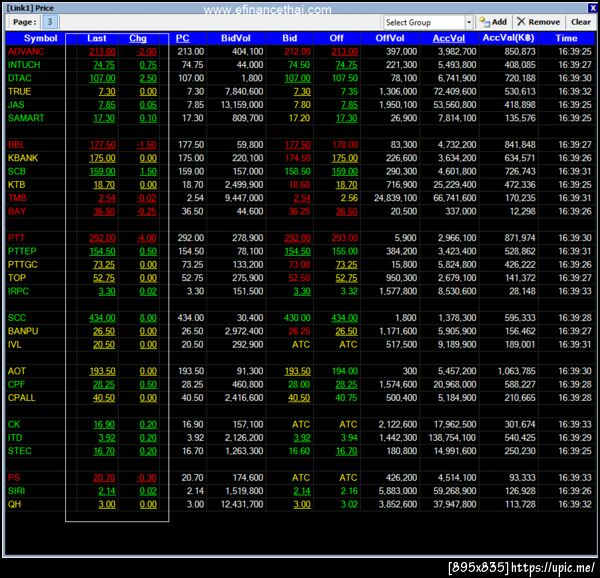Click the Bid column header
600x578 pixels.
290,38
